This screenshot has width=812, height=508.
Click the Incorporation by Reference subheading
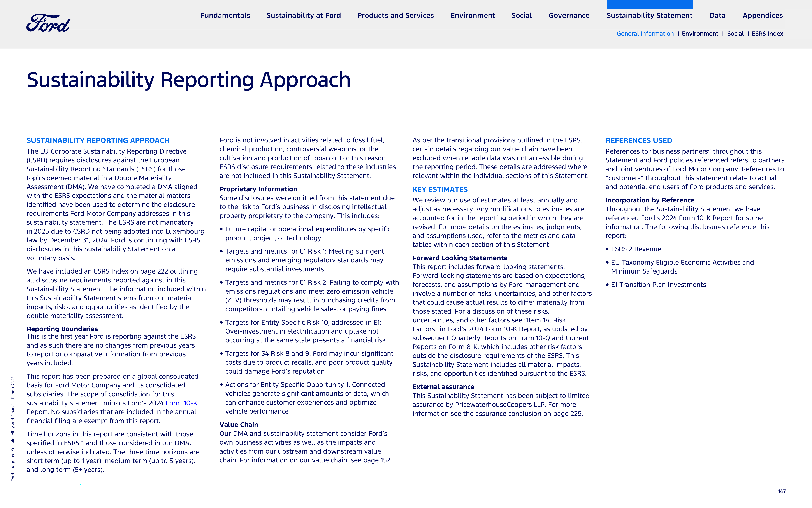[x=650, y=200]
